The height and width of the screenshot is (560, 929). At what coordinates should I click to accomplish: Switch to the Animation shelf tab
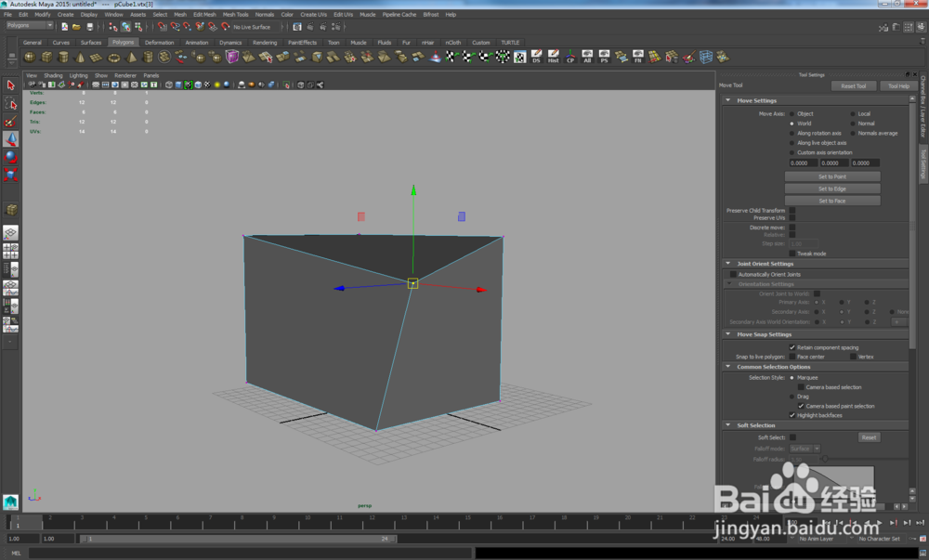(x=197, y=43)
